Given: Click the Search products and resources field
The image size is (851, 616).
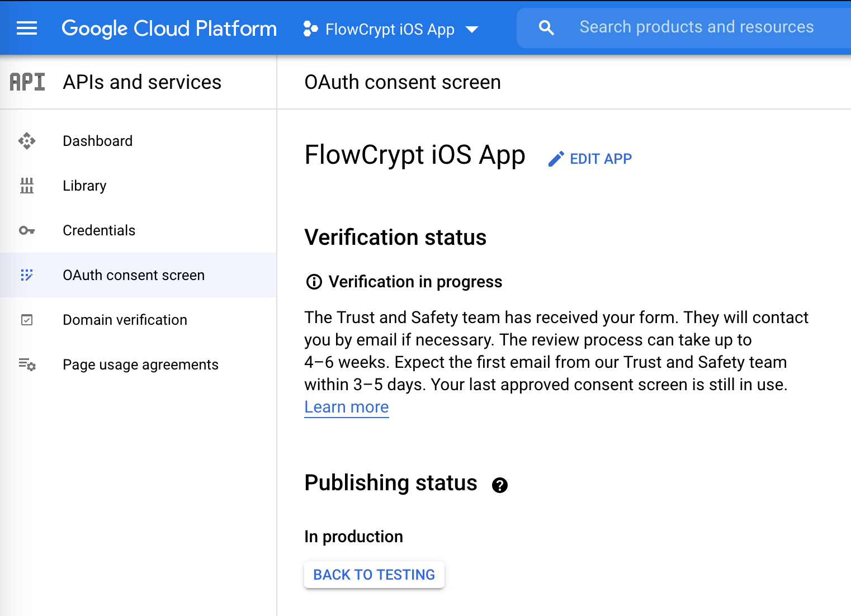Looking at the screenshot, I should pyautogui.click(x=696, y=27).
